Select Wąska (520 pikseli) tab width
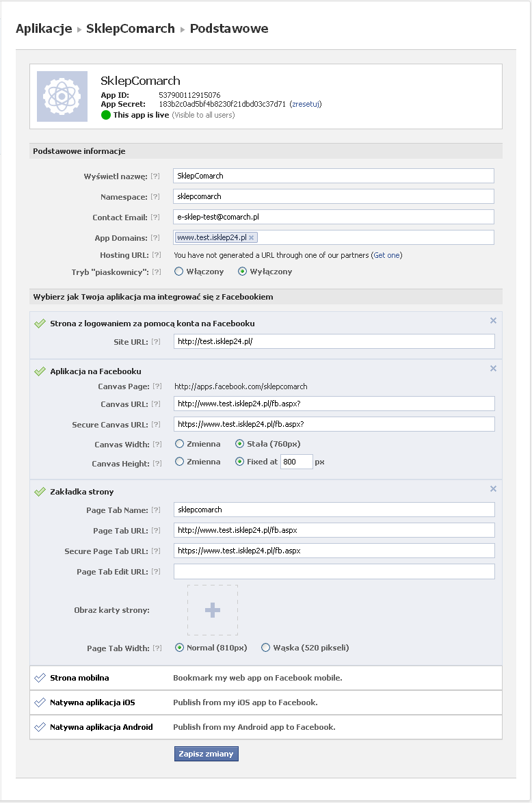Viewport: 532px width, 803px height. point(265,647)
